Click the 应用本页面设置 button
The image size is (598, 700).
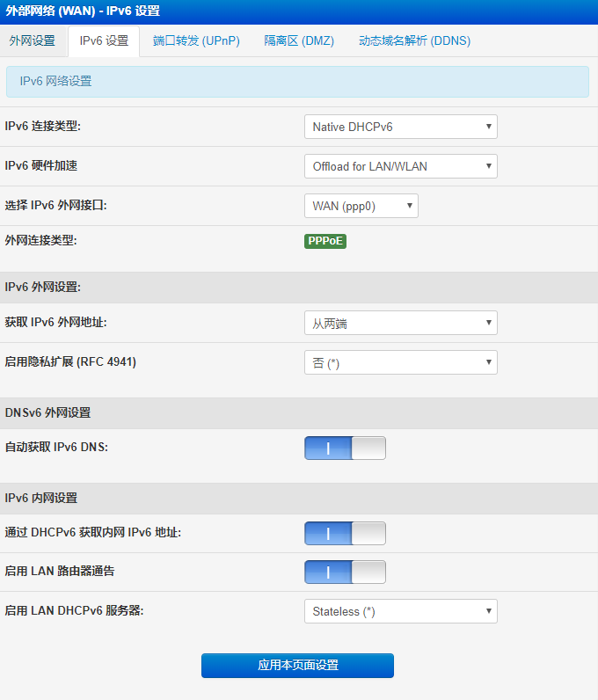click(297, 666)
